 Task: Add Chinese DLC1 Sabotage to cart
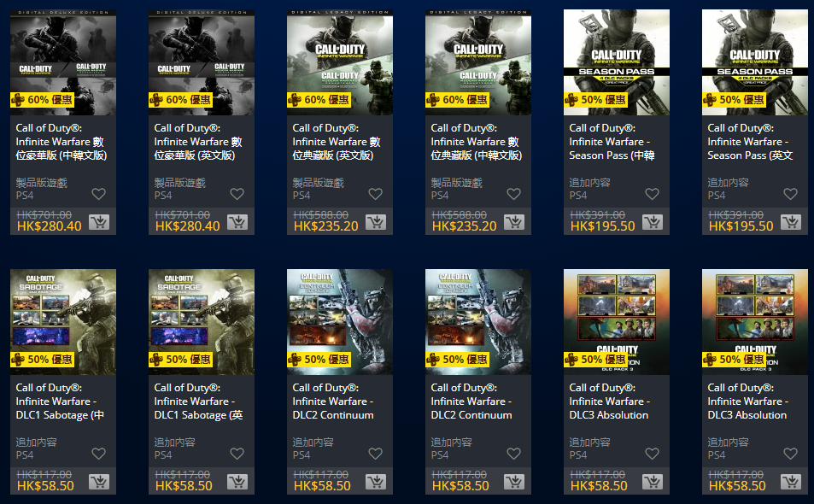98,482
